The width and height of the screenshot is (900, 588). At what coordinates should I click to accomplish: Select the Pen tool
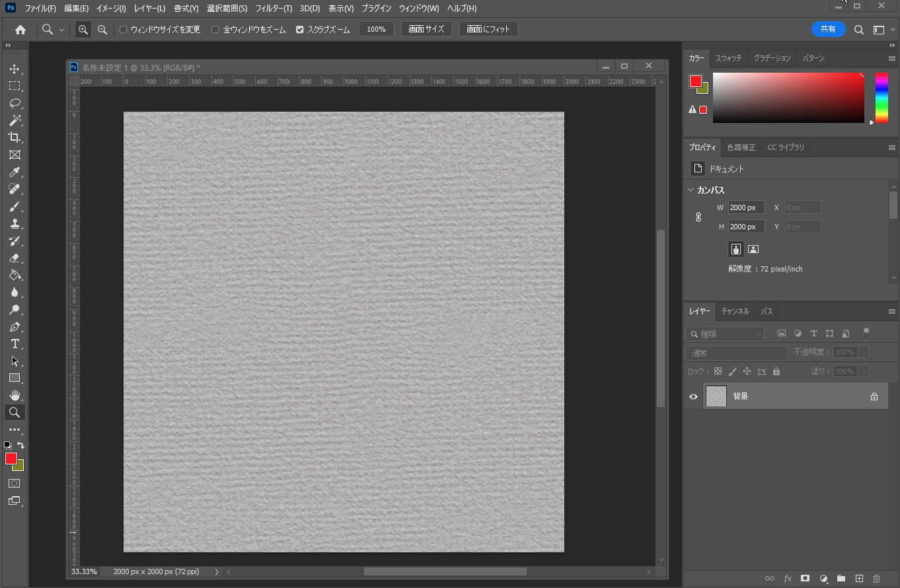(15, 327)
